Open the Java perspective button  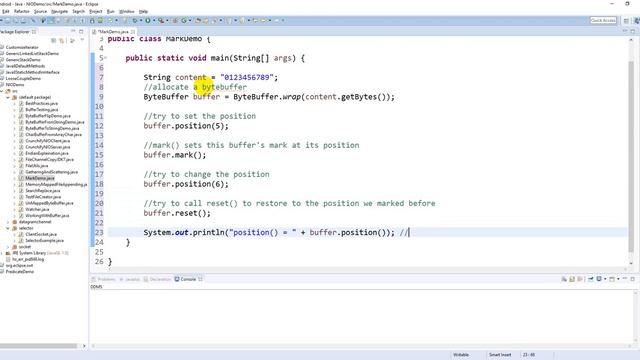(x=636, y=20)
